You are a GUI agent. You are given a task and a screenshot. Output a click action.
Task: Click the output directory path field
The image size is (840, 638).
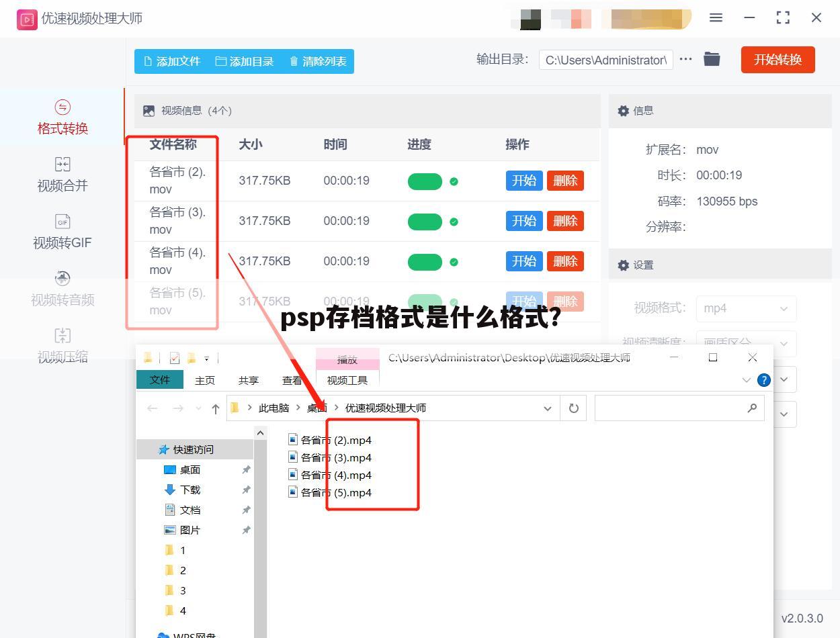tap(605, 60)
